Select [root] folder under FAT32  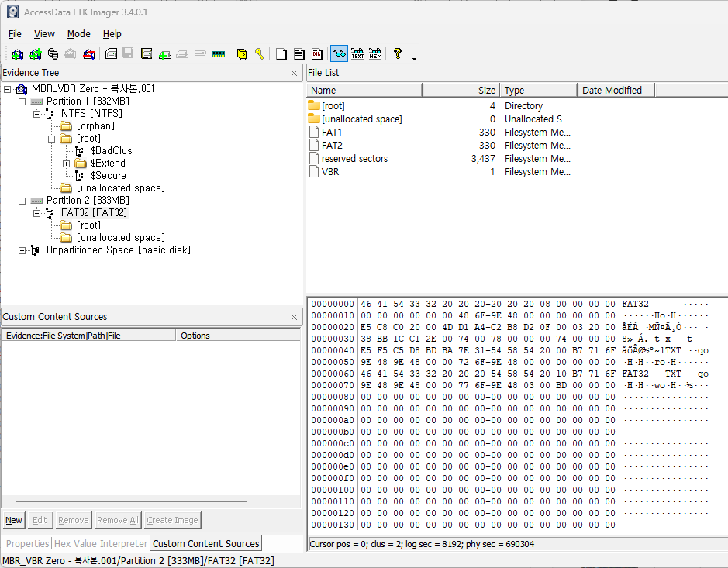tap(88, 225)
